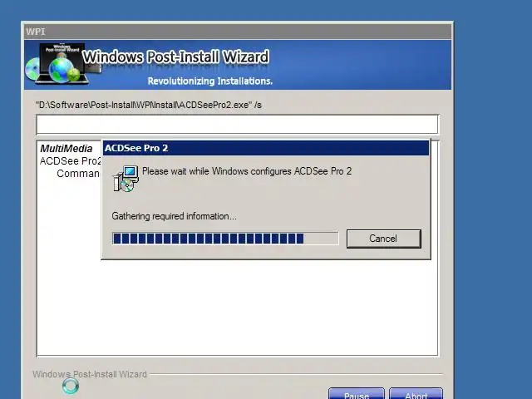Image resolution: width=532 pixels, height=399 pixels.
Task: Select the Command sub-entry in list
Action: [x=78, y=174]
